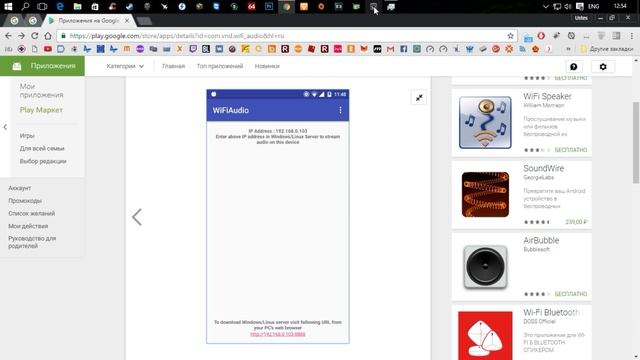
Task: Open the Главная menu item
Action: [173, 66]
